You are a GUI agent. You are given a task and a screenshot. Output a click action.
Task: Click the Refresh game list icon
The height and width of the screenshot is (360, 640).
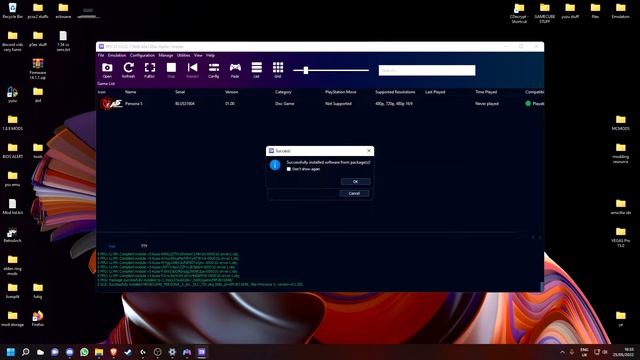[128, 70]
